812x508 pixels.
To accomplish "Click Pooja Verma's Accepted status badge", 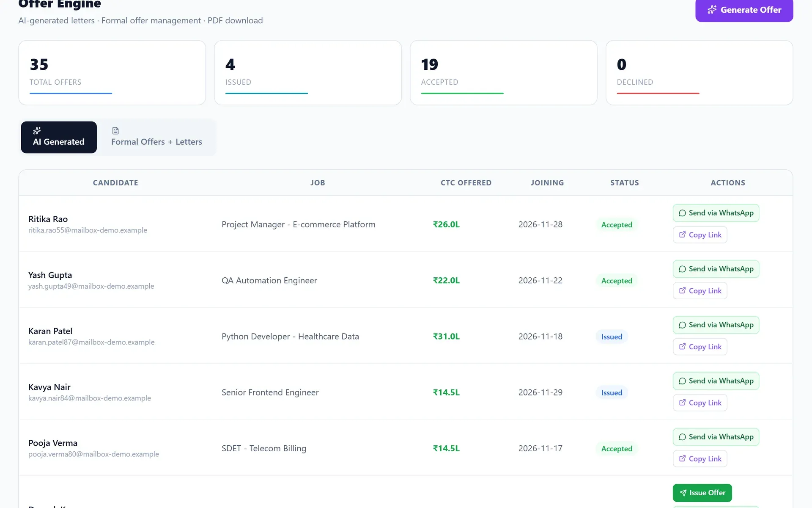I will tap(617, 449).
